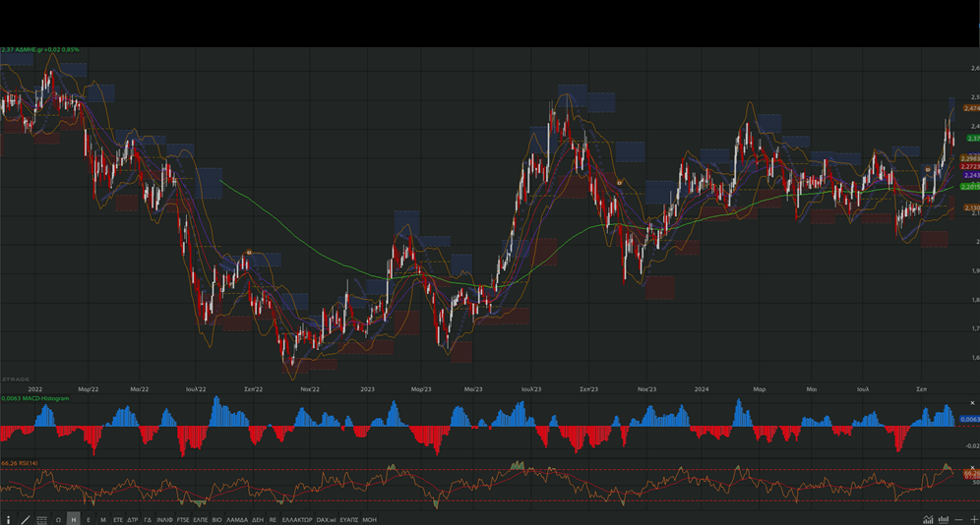Screen dimensions: 980x525
Task: Click the 2023 date axis label
Action: pyautogui.click(x=368, y=389)
